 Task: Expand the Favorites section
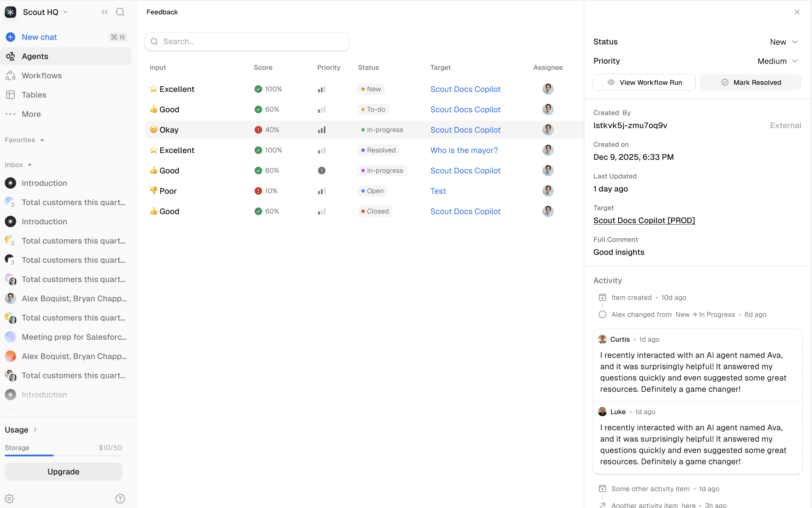coord(42,140)
